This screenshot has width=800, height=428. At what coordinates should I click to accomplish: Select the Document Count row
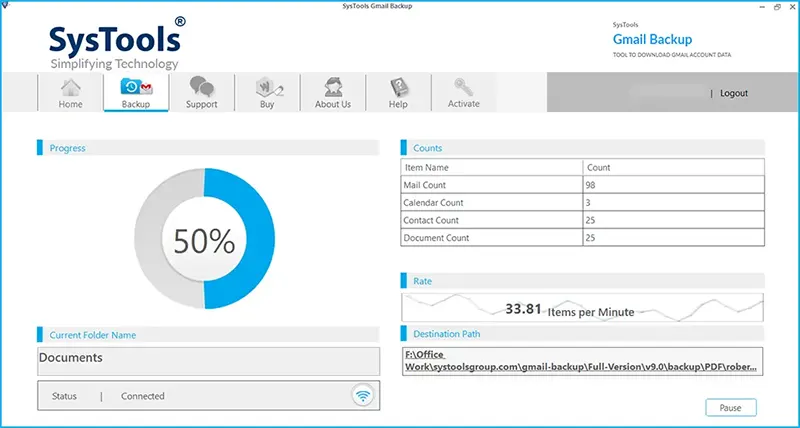pos(582,237)
